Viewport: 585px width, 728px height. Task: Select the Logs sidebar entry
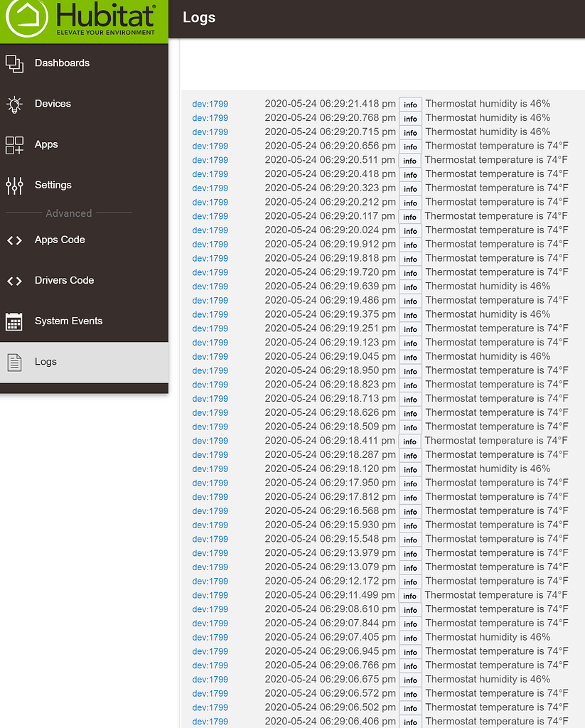(45, 362)
